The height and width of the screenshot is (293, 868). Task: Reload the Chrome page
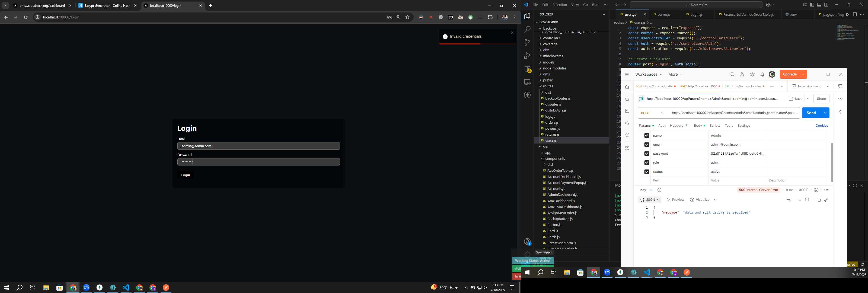[25, 17]
